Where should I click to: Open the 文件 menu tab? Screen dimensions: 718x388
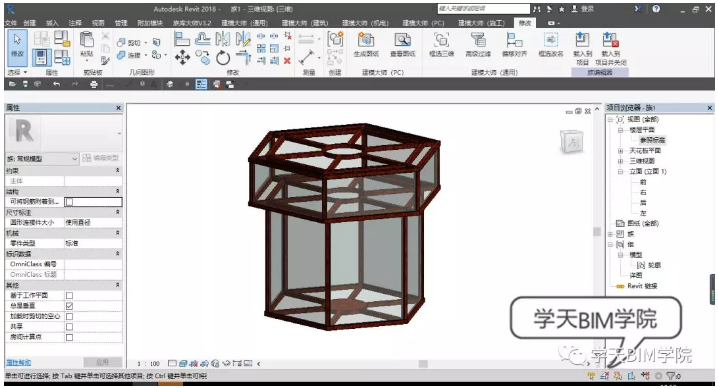tap(11, 23)
